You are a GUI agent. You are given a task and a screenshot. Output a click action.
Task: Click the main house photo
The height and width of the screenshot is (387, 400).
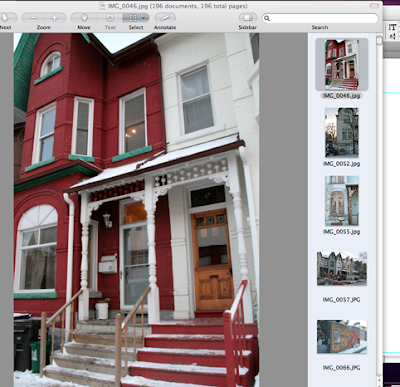click(x=136, y=210)
